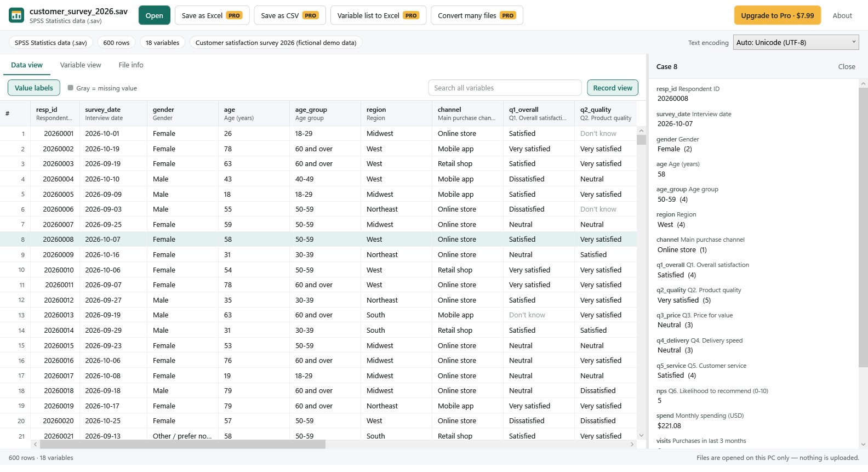Close the Case 8 record panel

[x=847, y=66]
